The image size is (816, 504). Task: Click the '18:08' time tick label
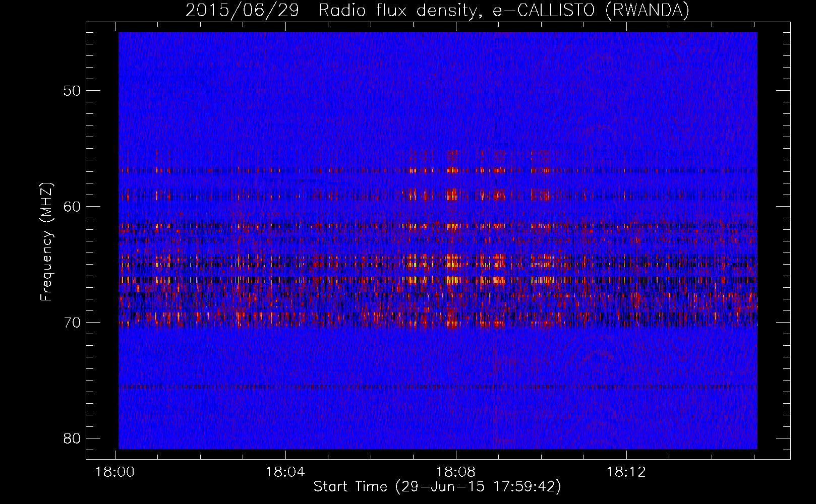pos(456,472)
